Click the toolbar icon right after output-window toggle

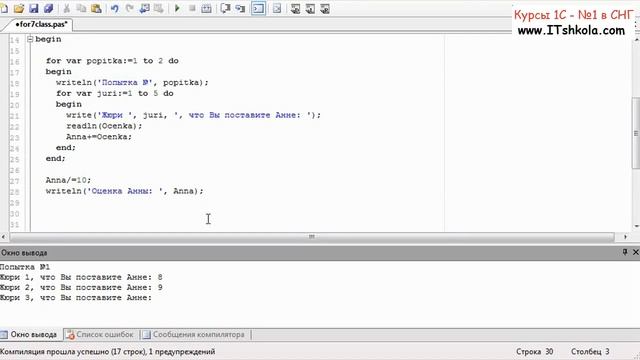(x=277, y=9)
